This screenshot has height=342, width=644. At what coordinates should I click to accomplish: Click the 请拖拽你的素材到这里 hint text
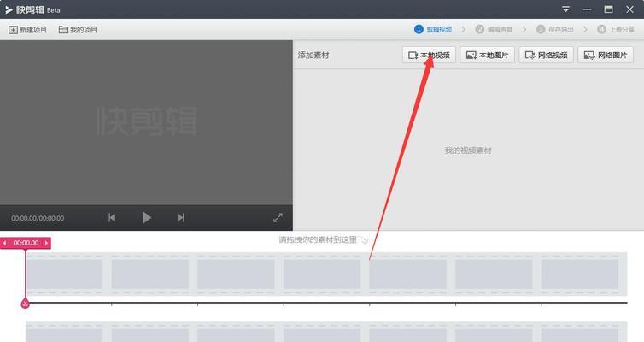(x=318, y=239)
